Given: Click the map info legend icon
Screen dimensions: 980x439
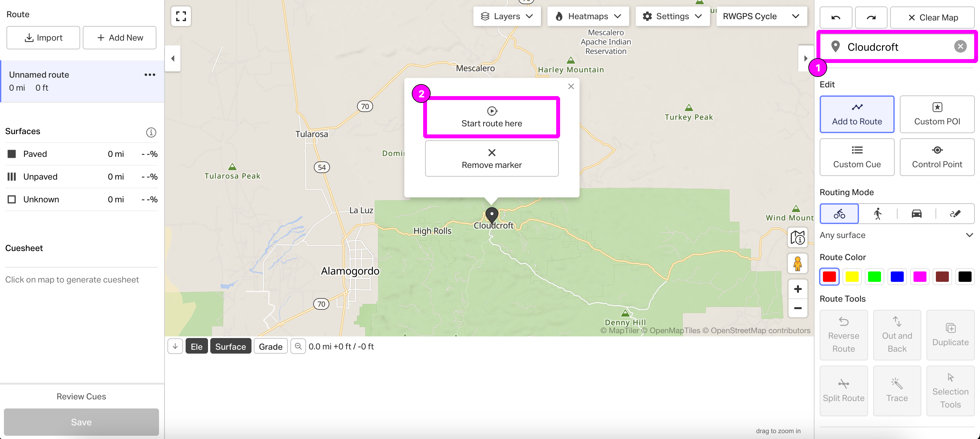Looking at the screenshot, I should pos(797,238).
